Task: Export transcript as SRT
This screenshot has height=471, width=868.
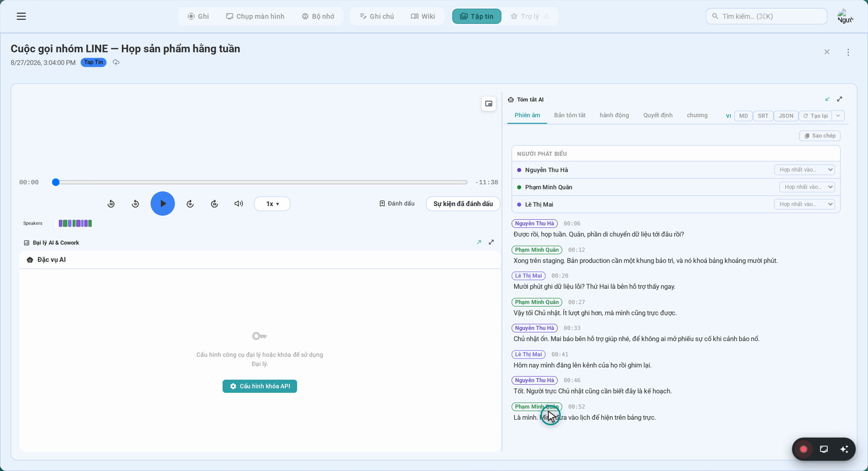Action: (763, 116)
